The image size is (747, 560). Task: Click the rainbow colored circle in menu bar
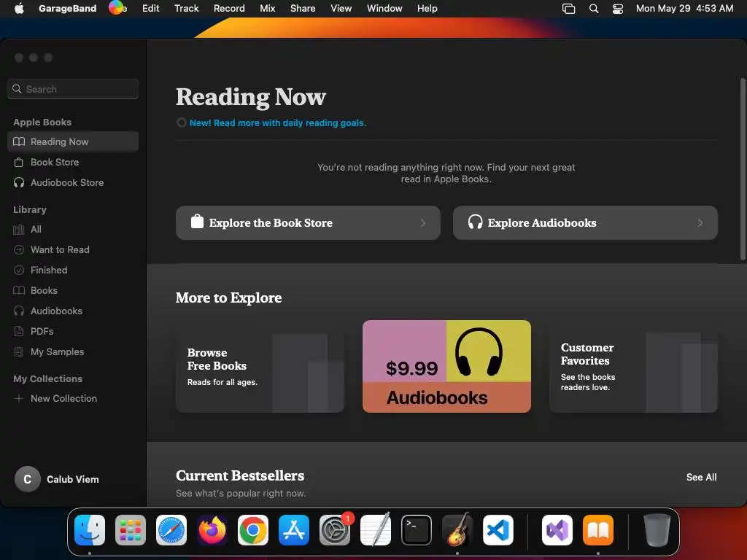116,7
